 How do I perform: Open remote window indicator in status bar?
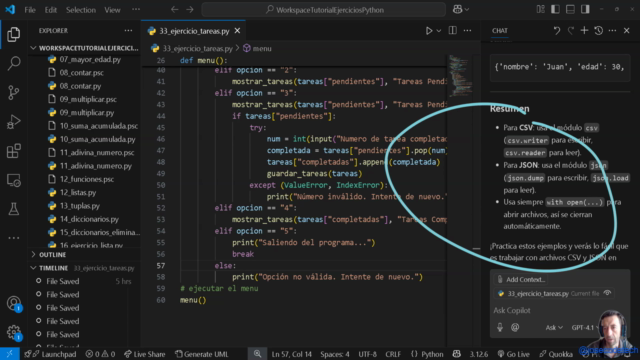pyautogui.click(x=9, y=354)
